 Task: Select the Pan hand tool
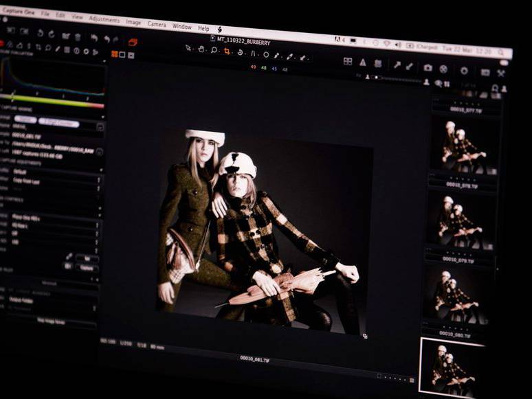201,49
